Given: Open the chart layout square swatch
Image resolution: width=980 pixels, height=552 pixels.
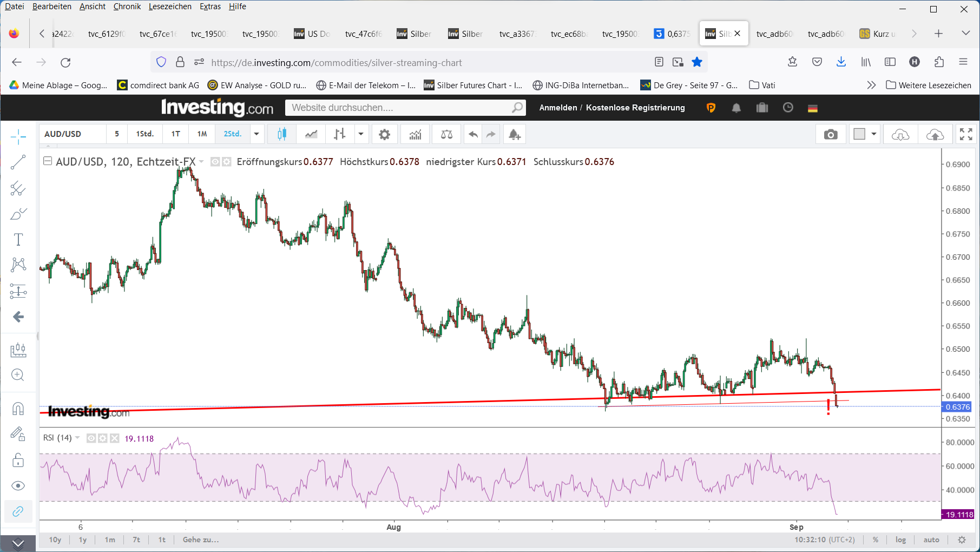Looking at the screenshot, I should pos(859,134).
